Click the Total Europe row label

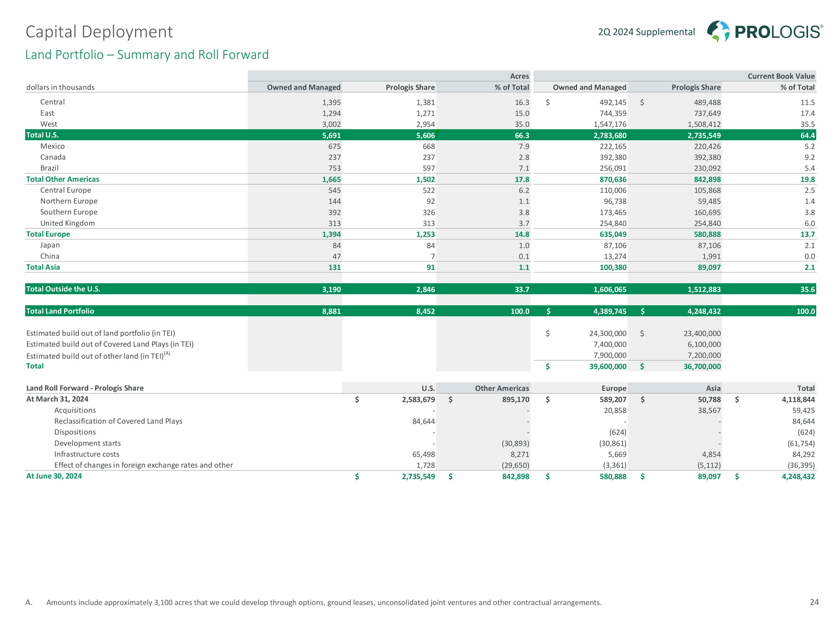click(x=48, y=234)
